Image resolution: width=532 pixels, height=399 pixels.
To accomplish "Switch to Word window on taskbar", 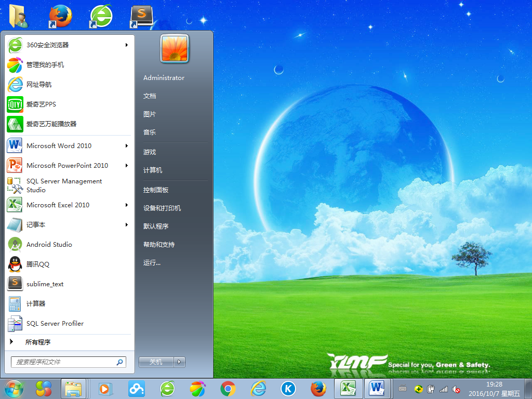I will (x=378, y=389).
